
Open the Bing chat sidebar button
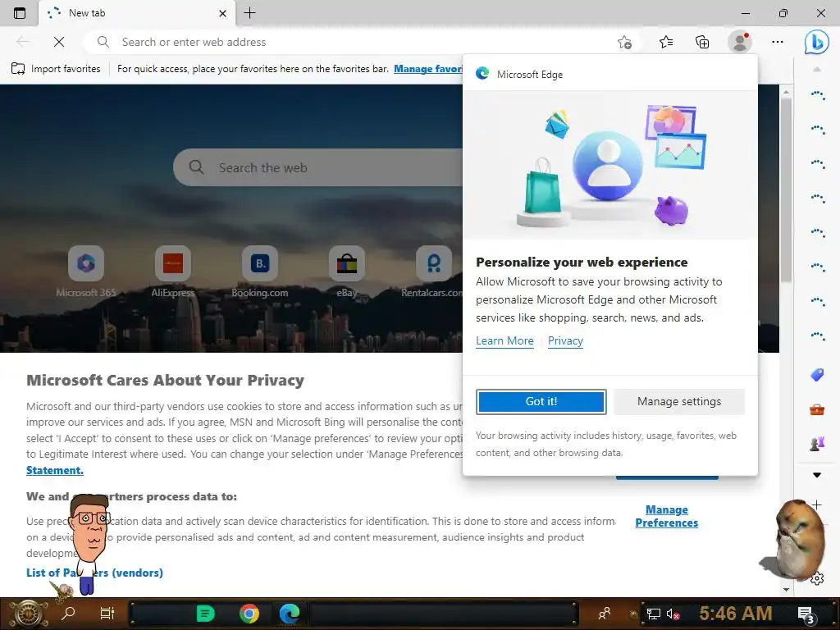click(816, 42)
